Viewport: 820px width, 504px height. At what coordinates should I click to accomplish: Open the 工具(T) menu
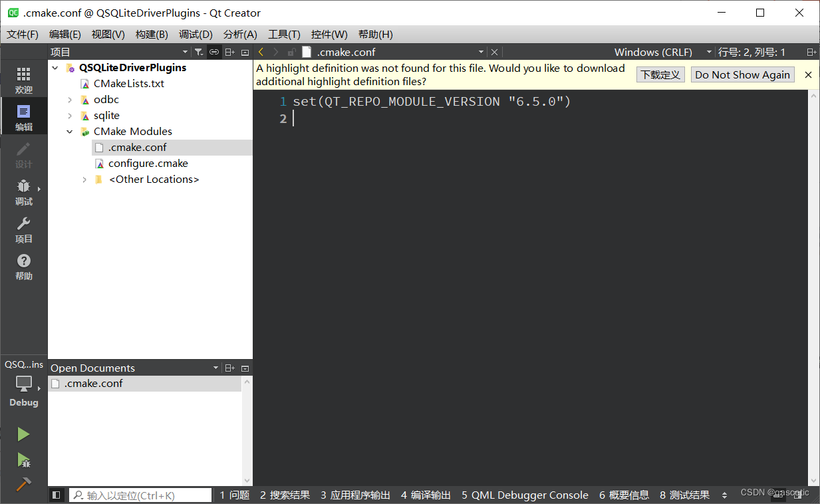click(x=284, y=34)
